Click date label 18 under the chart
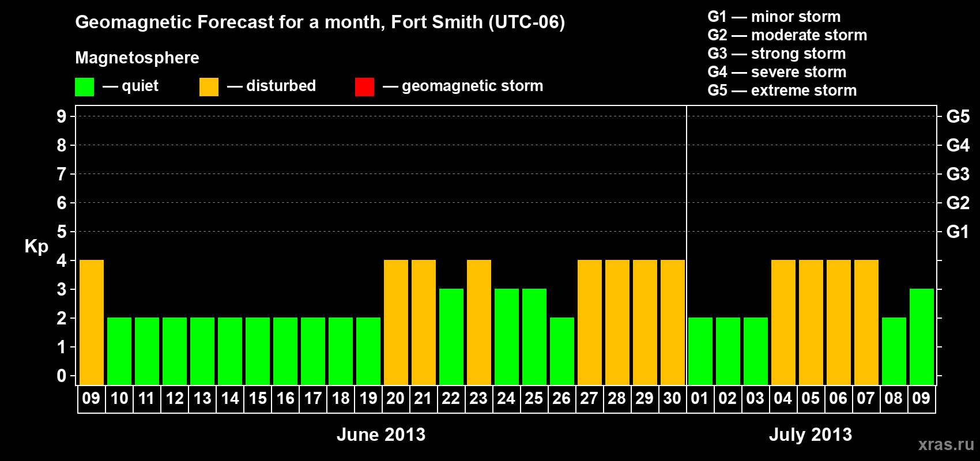This screenshot has height=461, width=980. tap(341, 399)
